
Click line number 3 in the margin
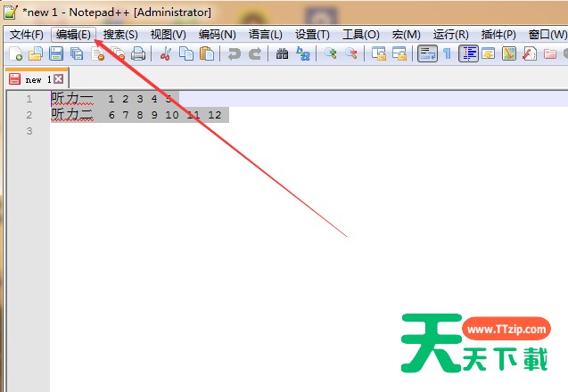pos(29,131)
